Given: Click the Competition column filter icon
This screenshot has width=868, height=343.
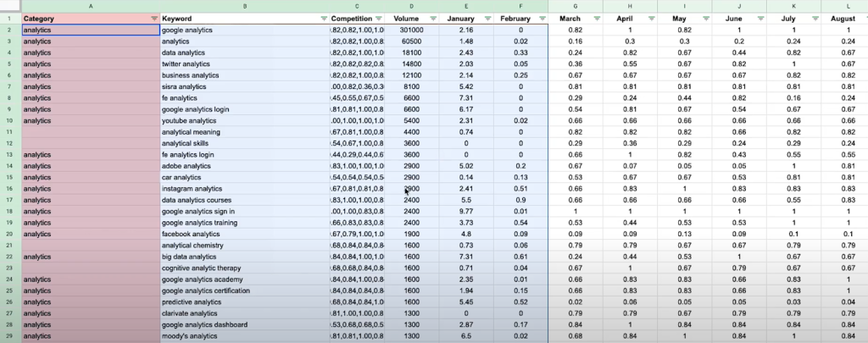Looking at the screenshot, I should tap(376, 18).
